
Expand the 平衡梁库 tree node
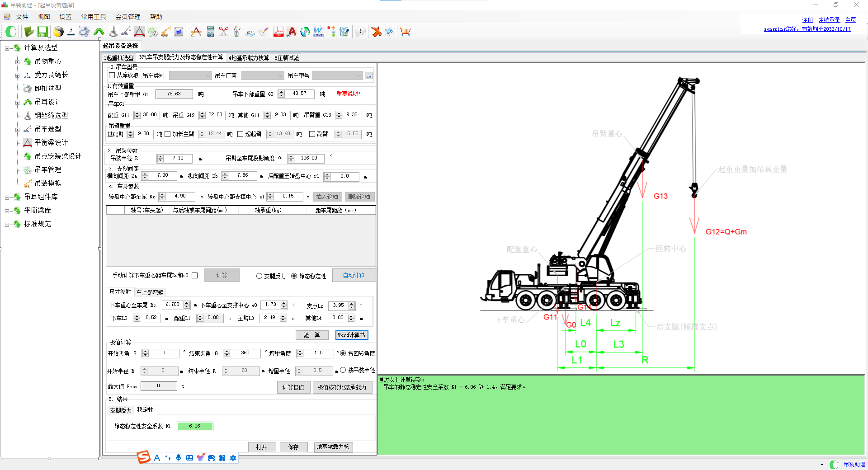pos(7,211)
